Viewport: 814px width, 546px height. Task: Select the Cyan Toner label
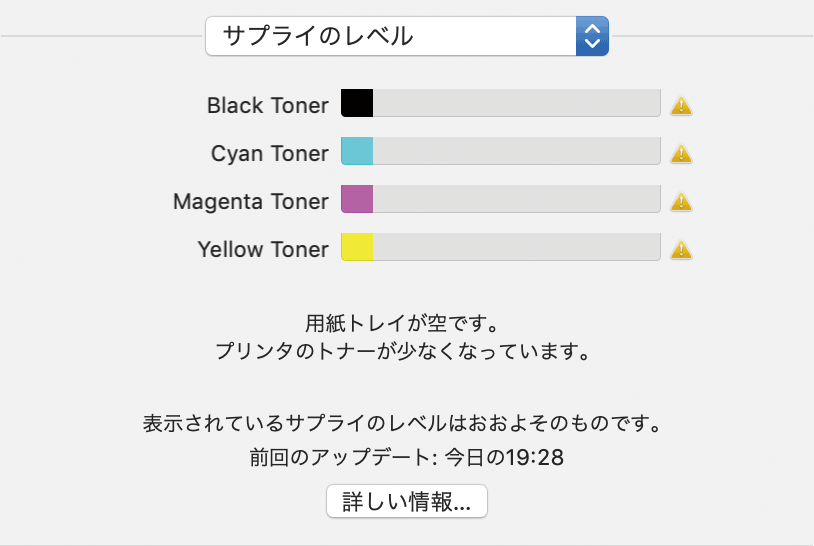269,153
